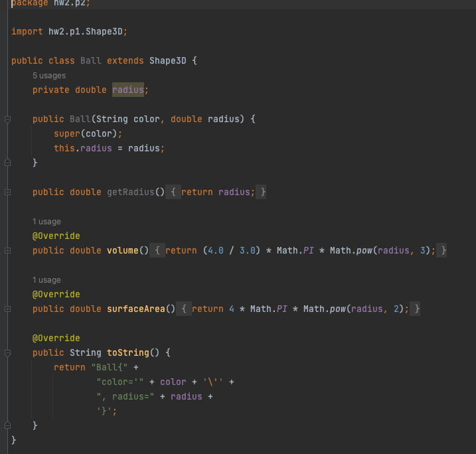Click the 4.0 literal in volume
The image size is (476, 454).
(216, 250)
